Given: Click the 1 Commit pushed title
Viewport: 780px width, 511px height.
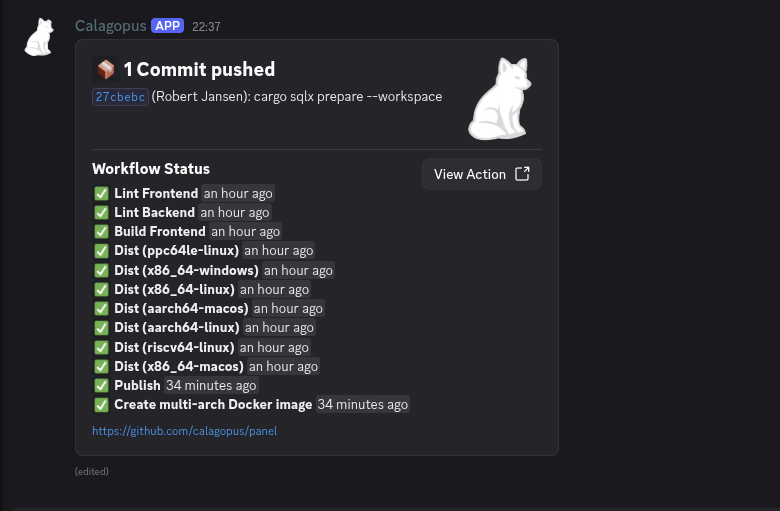Looking at the screenshot, I should [199, 70].
